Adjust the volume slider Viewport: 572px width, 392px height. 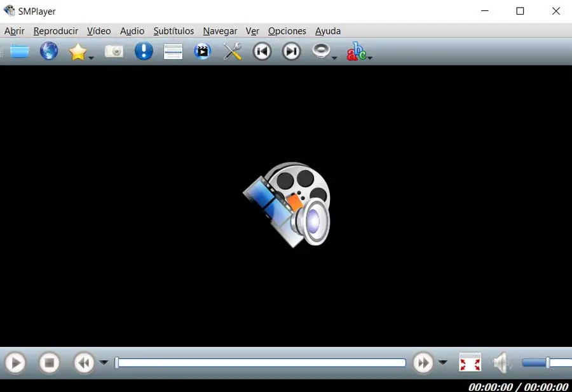pos(547,363)
